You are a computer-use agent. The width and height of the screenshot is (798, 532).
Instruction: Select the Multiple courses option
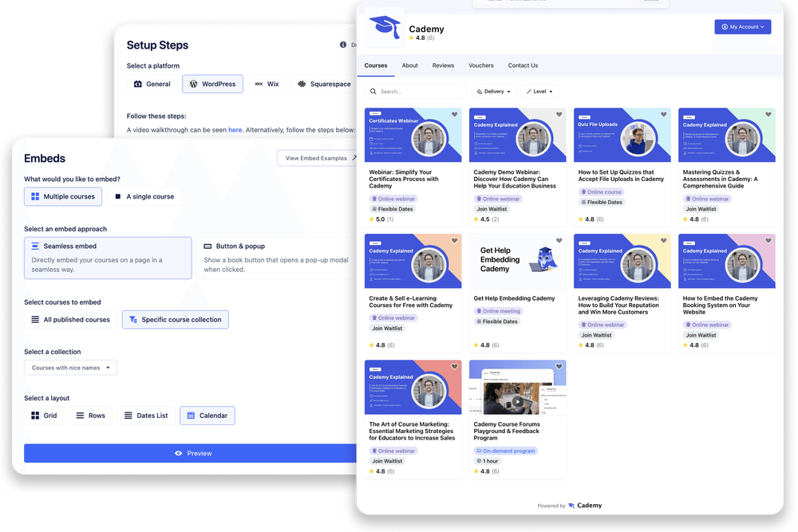(63, 196)
